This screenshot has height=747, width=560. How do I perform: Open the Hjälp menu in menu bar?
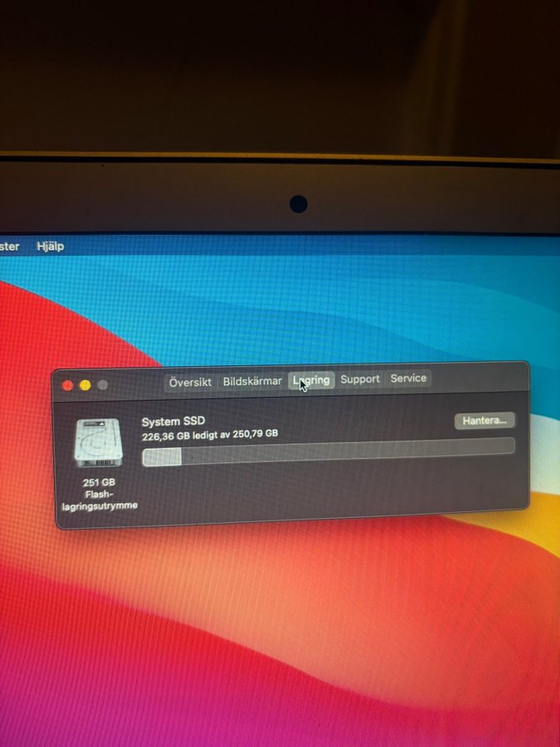point(50,247)
